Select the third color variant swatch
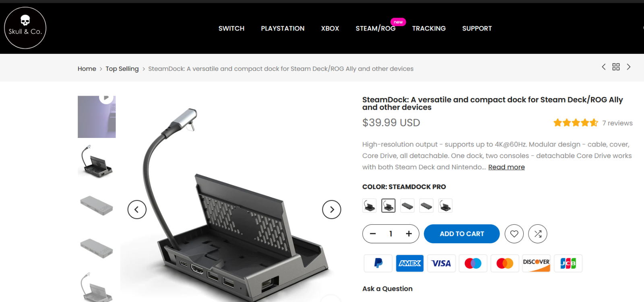The width and height of the screenshot is (644, 302). point(407,205)
